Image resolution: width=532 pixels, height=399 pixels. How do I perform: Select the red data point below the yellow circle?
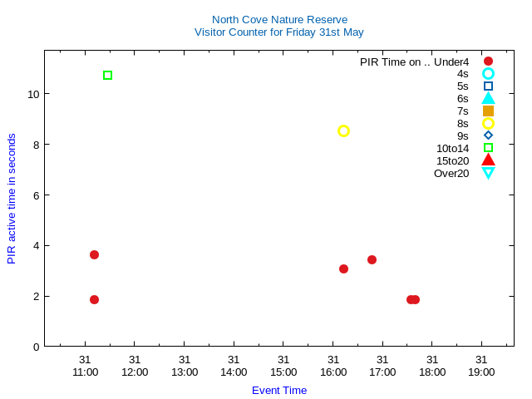coord(343,268)
